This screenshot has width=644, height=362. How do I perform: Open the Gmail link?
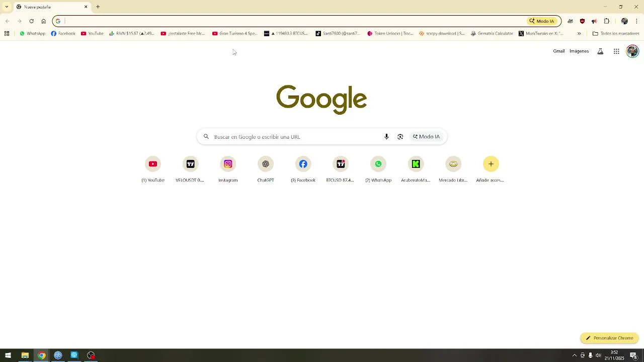558,51
